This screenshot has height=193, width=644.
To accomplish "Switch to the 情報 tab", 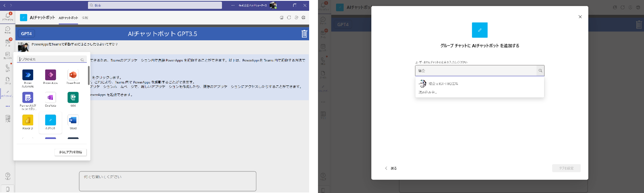I will pyautogui.click(x=85, y=18).
